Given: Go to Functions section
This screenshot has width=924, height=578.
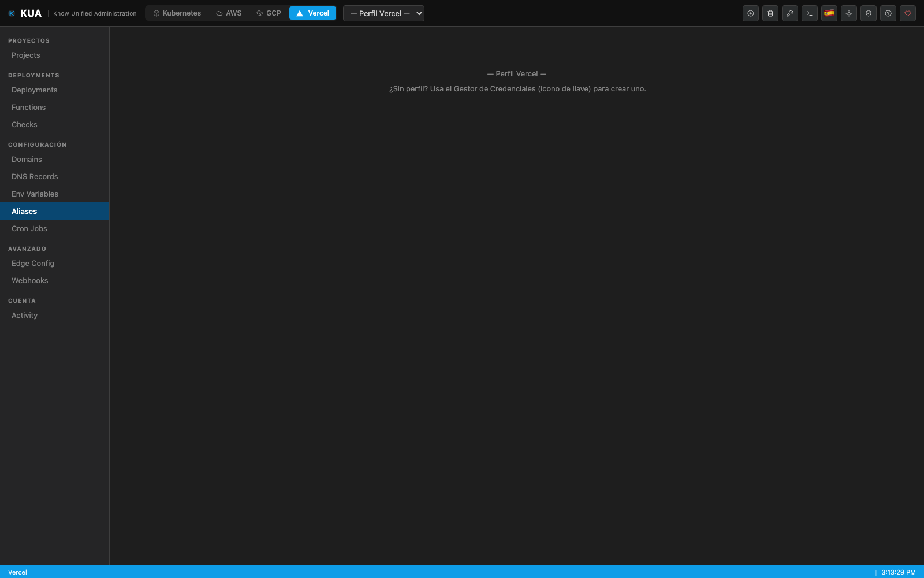Looking at the screenshot, I should tap(54, 107).
